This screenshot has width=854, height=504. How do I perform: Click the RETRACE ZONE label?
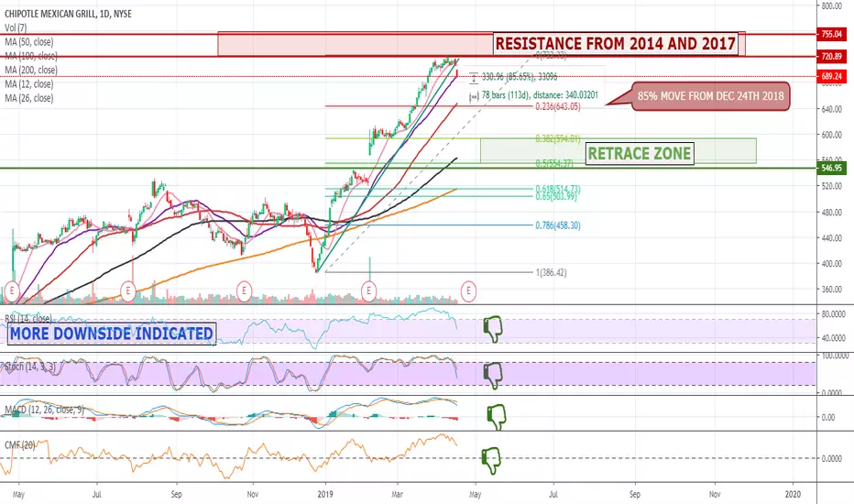click(640, 154)
